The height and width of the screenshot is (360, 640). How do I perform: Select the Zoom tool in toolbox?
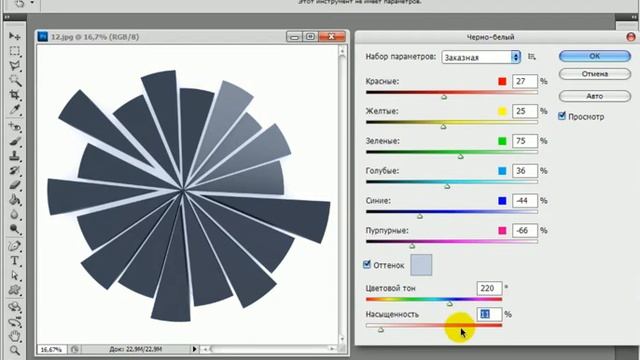pos(15,351)
